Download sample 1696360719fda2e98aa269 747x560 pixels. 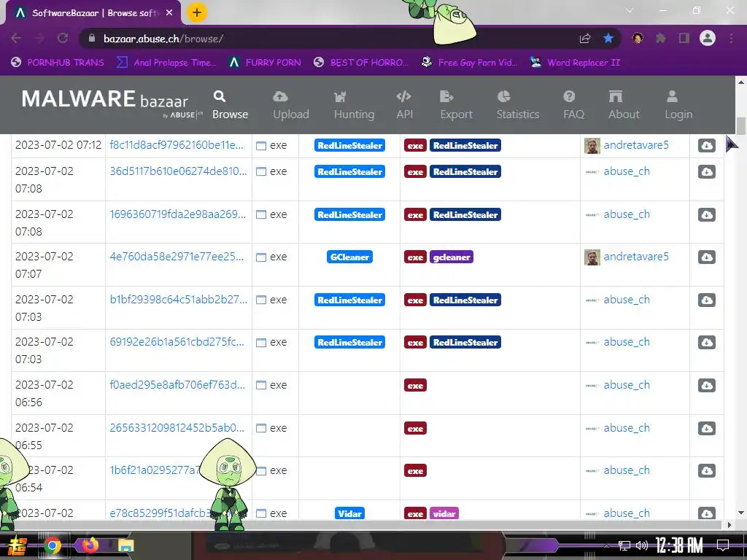tap(706, 215)
